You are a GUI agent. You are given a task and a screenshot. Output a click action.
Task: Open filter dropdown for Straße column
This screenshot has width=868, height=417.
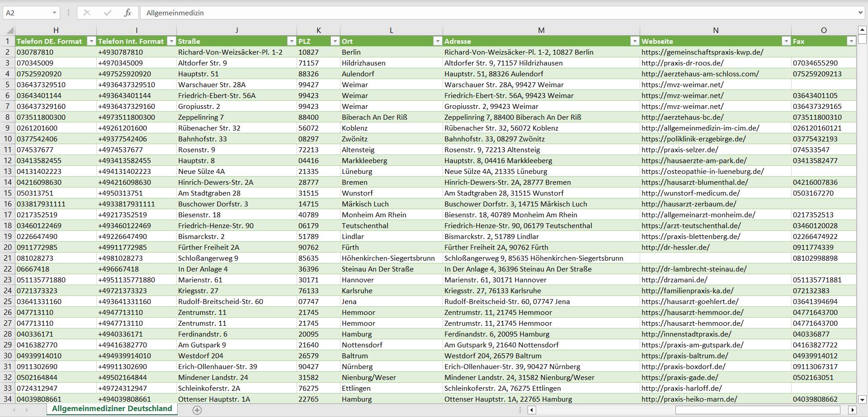[x=292, y=41]
